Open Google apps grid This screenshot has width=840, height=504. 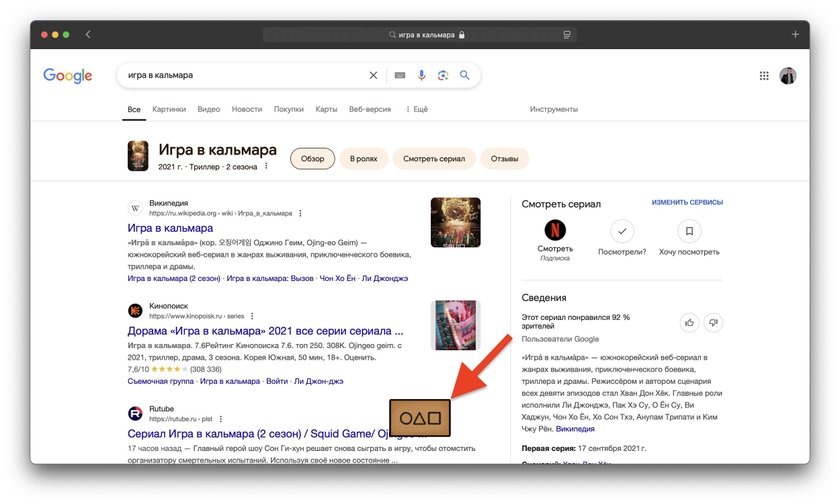pos(764,76)
